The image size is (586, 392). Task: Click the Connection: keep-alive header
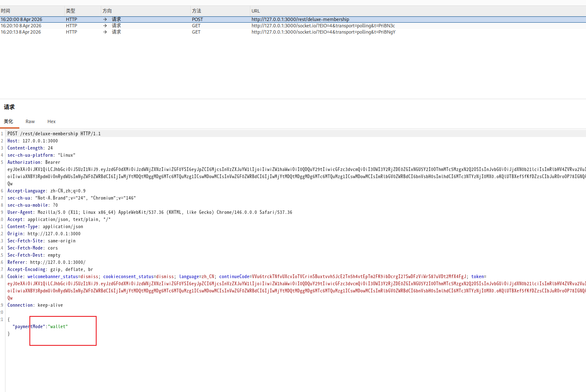(x=35, y=305)
